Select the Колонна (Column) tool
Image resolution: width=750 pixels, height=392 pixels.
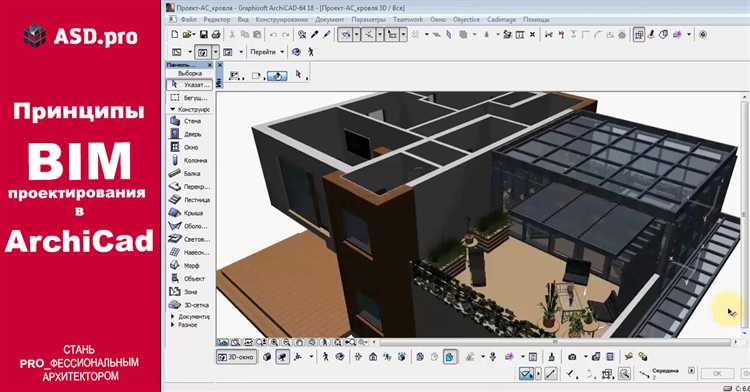tap(189, 160)
